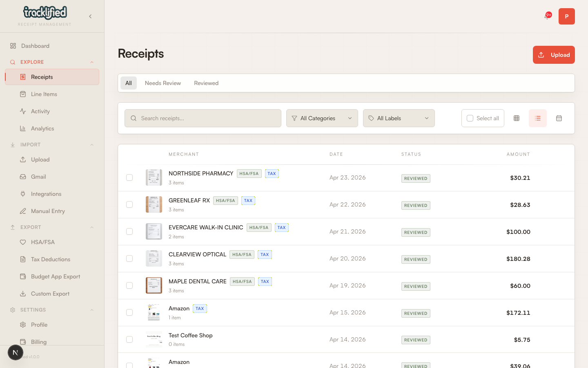Select the All tab
The image size is (588, 368).
[x=129, y=83]
